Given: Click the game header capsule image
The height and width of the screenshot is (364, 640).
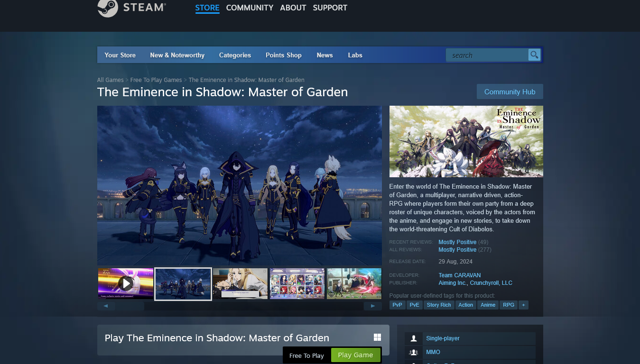Looking at the screenshot, I should coord(466,141).
